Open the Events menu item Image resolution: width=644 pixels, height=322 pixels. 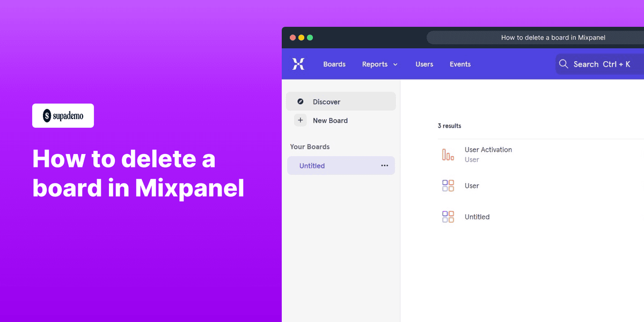coord(460,64)
